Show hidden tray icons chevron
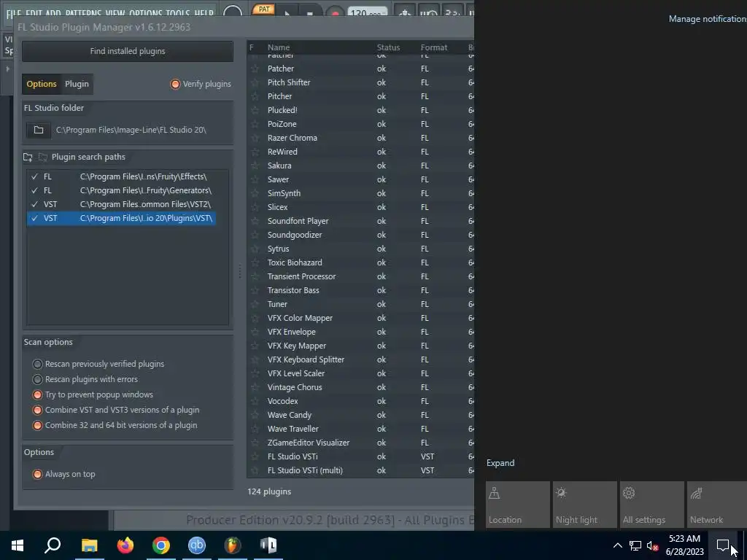 coord(617,545)
